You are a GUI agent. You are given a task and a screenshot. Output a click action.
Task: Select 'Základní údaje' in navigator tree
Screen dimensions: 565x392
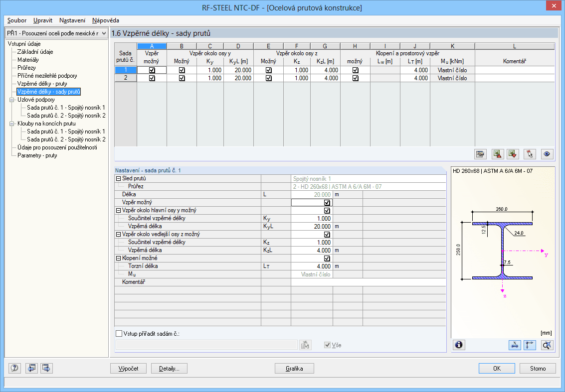coord(35,52)
